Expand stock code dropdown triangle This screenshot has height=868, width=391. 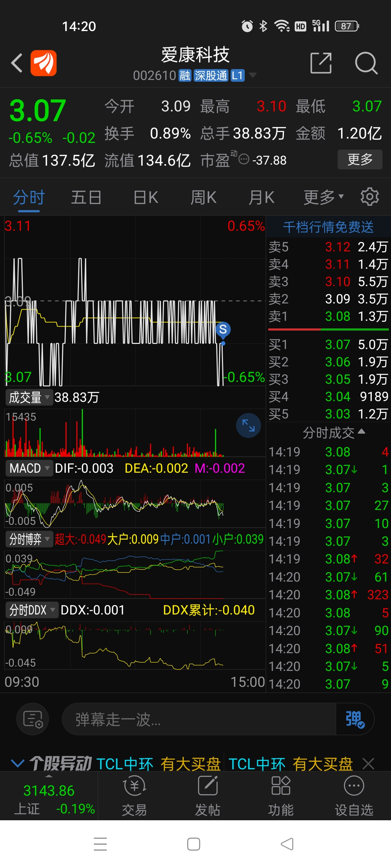(253, 75)
